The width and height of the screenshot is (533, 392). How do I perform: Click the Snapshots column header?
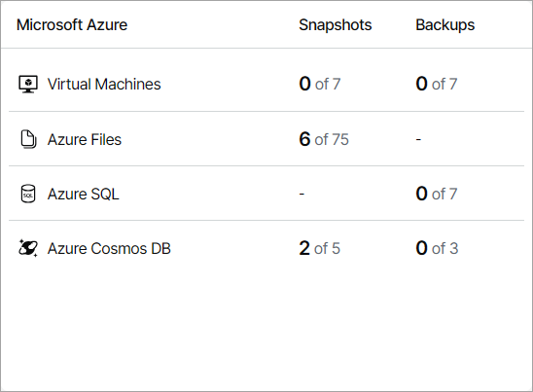pyautogui.click(x=336, y=25)
